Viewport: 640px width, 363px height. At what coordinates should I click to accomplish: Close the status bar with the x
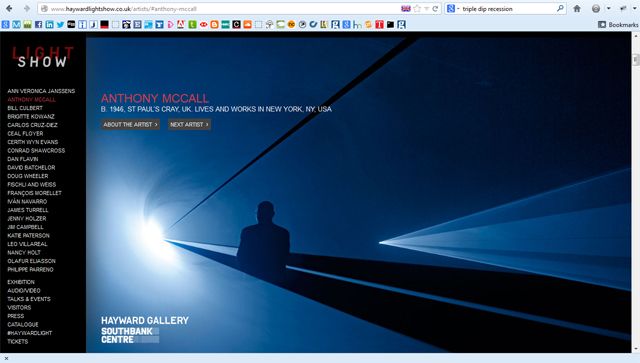(x=6, y=359)
